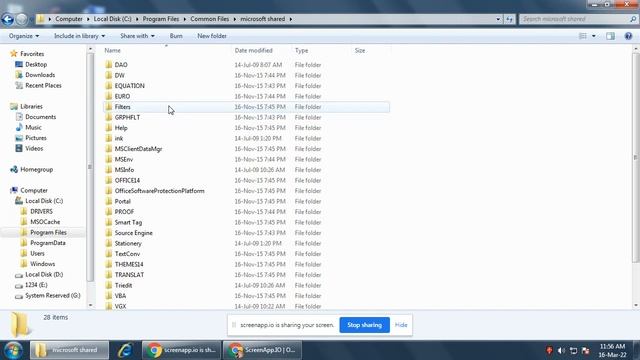Show the preview pane icon
Screen dimensions: 640x360
(610, 36)
